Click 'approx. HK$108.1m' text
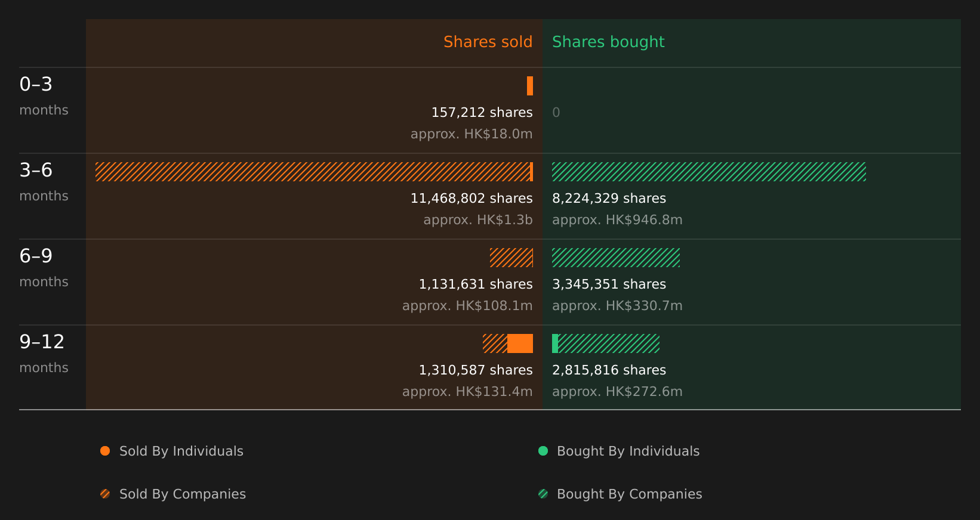This screenshot has width=980, height=520. pyautogui.click(x=467, y=305)
